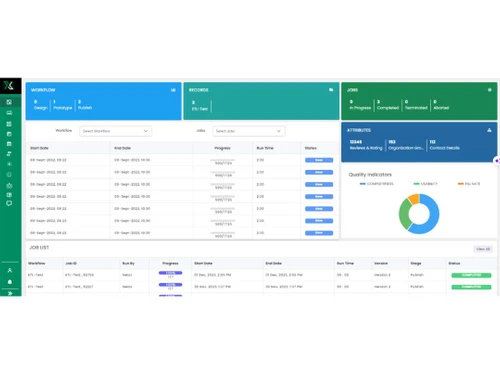Click View All in the Job List
This screenshot has width=500, height=375.
483,249
